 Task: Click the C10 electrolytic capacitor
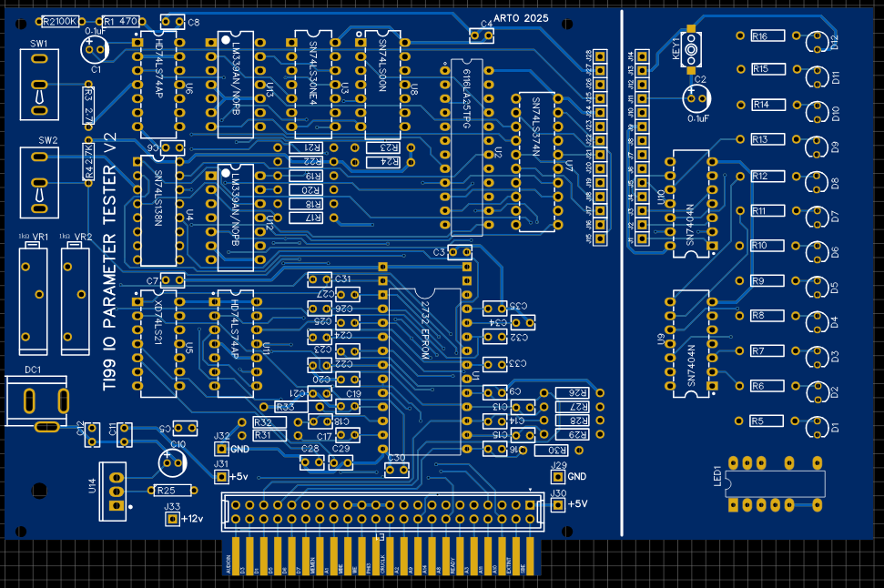coord(170,461)
